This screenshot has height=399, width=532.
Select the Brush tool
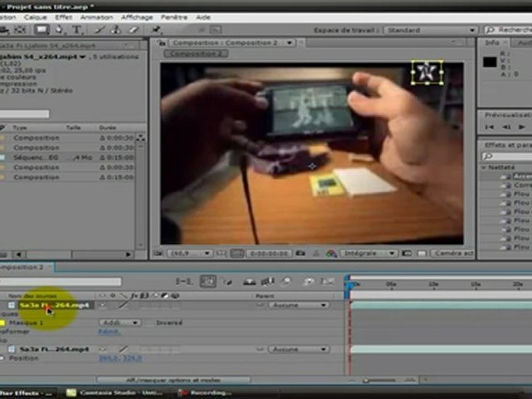[99, 30]
